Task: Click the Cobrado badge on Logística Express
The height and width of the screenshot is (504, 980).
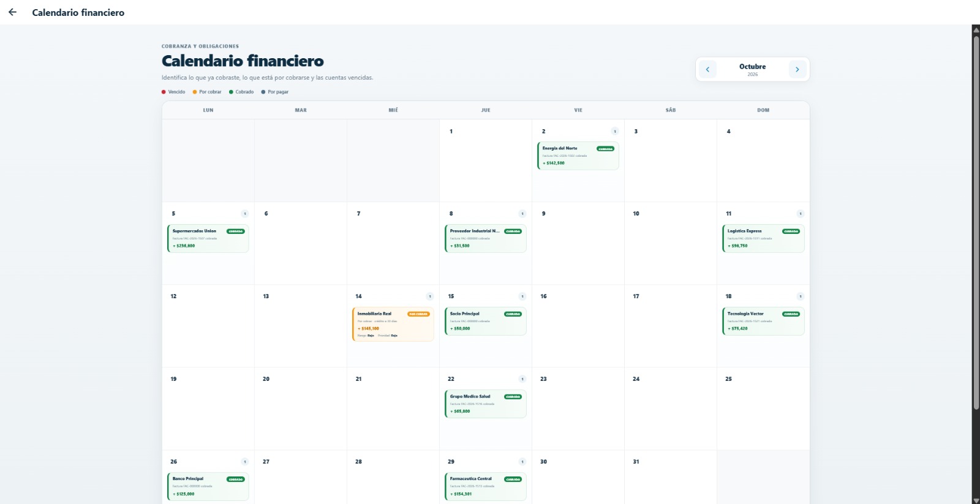Action: (791, 231)
